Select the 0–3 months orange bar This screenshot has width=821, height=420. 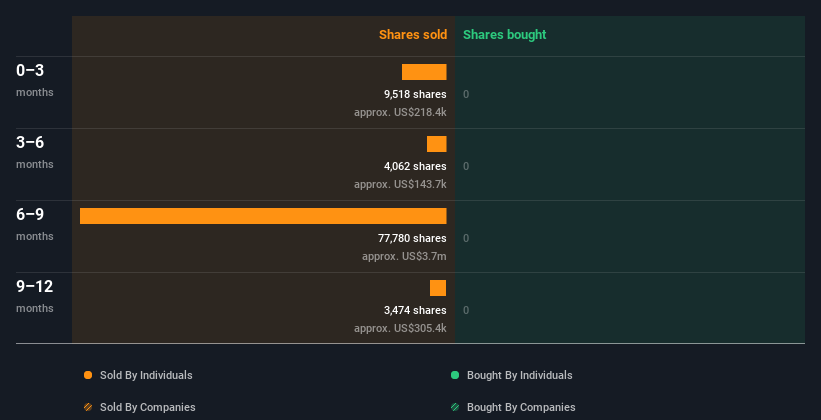(x=424, y=72)
